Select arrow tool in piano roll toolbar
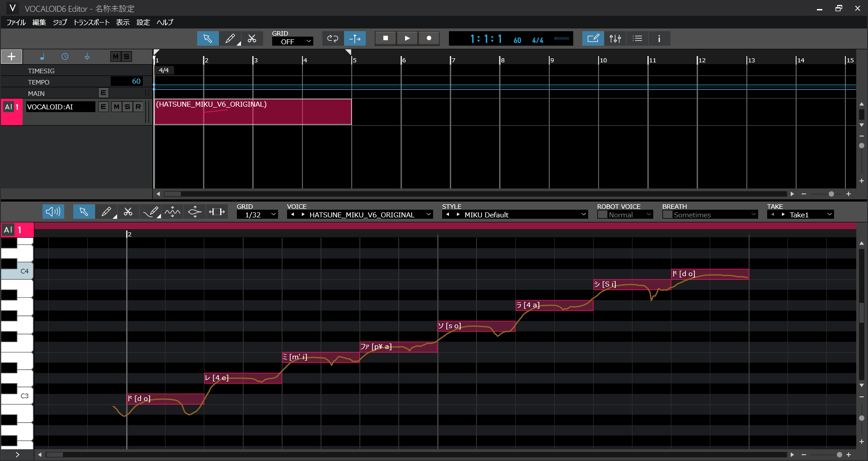Viewport: 868px width, 461px height. click(x=84, y=212)
